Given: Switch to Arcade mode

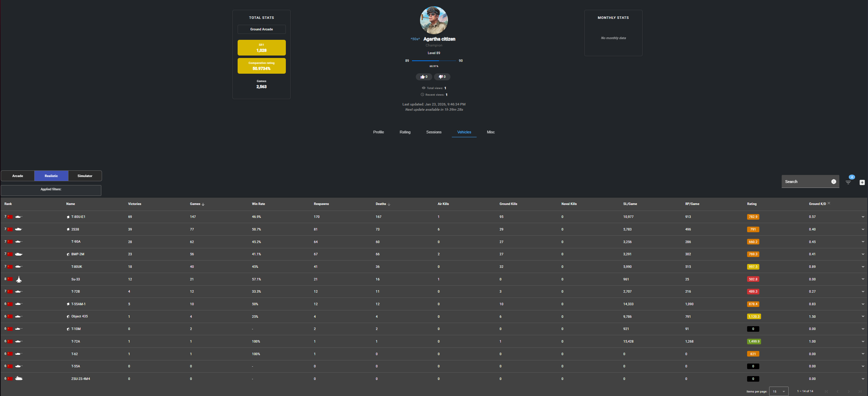Looking at the screenshot, I should coord(17,176).
